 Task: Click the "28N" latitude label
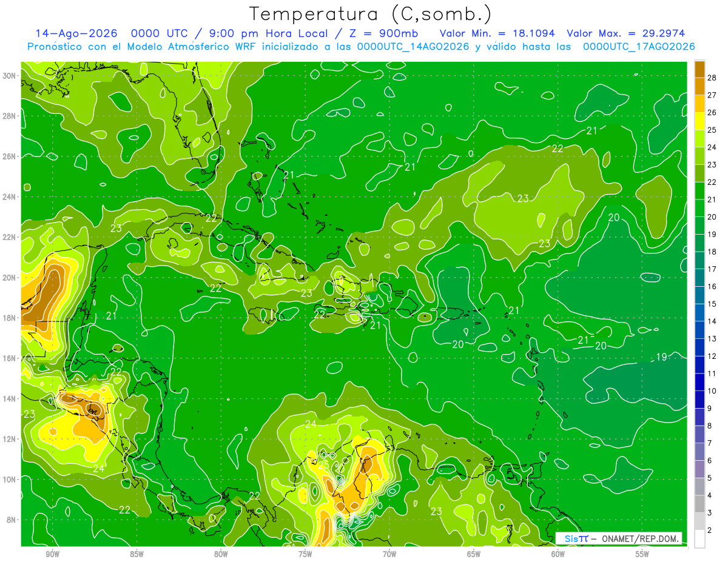[9, 116]
